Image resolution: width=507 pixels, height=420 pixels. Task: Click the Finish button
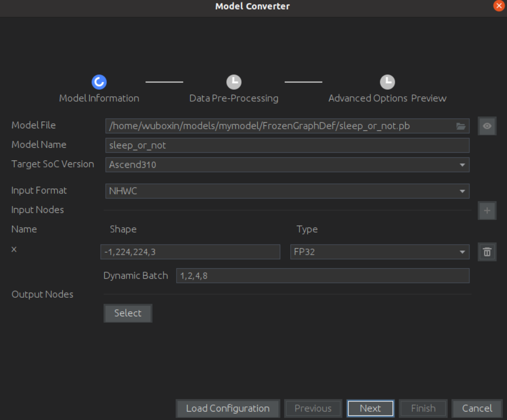(423, 408)
